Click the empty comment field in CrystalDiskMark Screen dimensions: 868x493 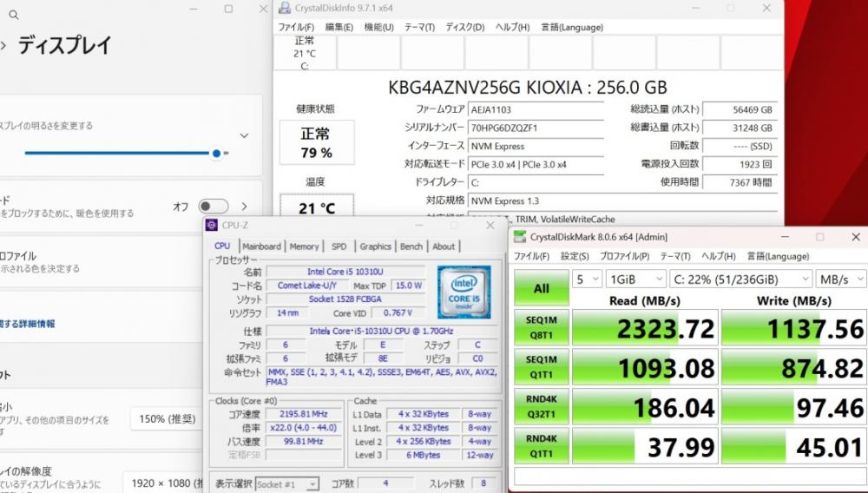690,477
